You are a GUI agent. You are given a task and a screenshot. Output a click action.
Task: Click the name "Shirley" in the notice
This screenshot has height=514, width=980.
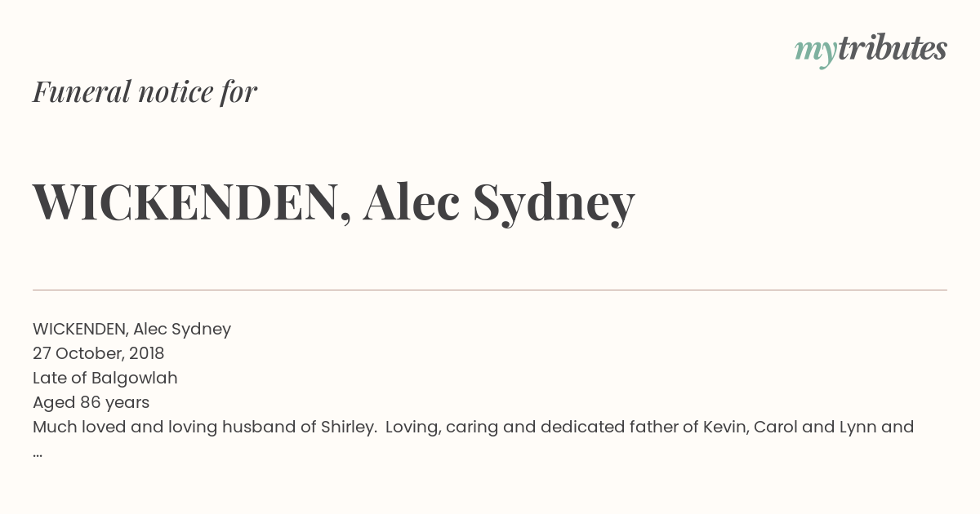click(x=346, y=427)
